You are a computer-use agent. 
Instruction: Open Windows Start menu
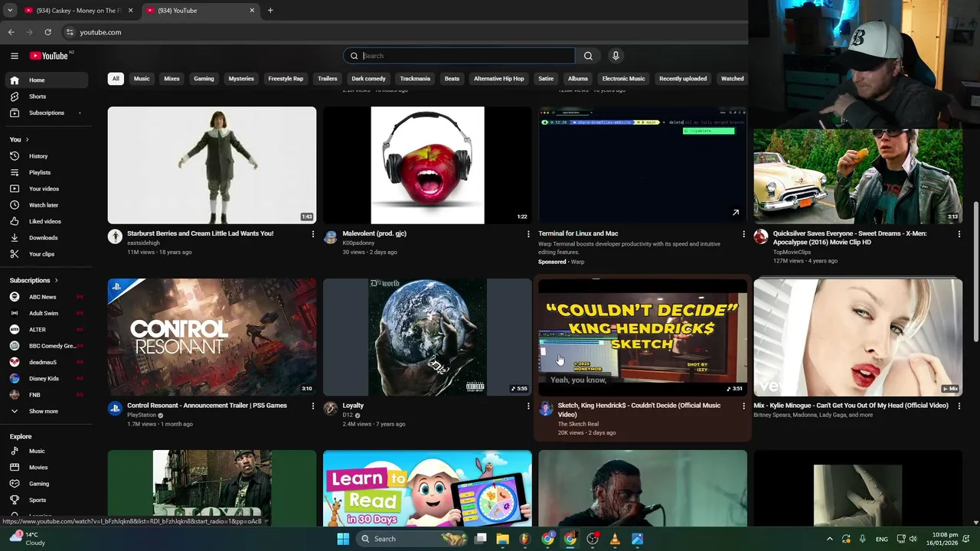click(343, 539)
